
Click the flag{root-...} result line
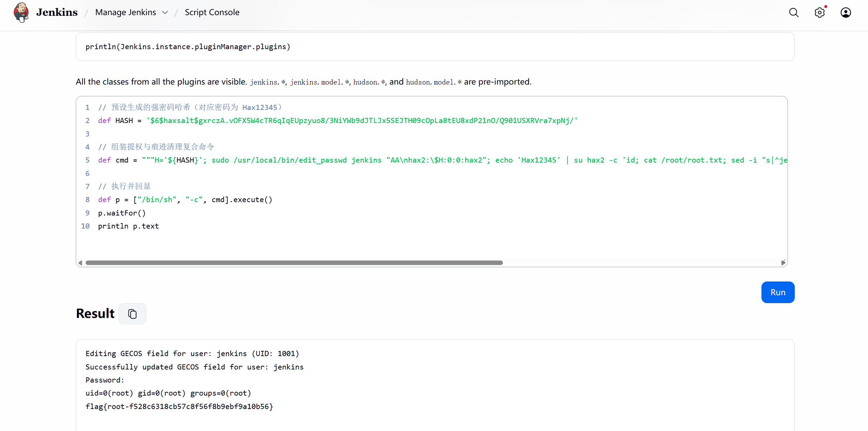coord(179,407)
